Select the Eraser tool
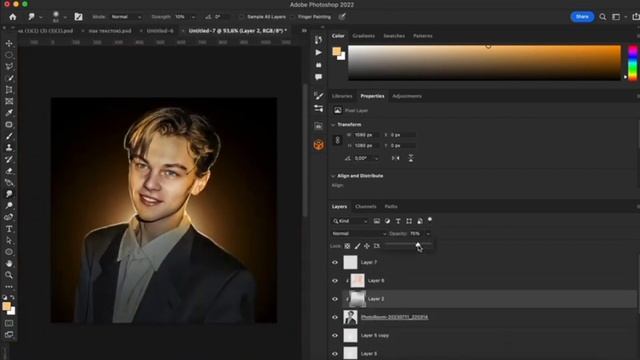The image size is (640, 360). click(x=9, y=171)
